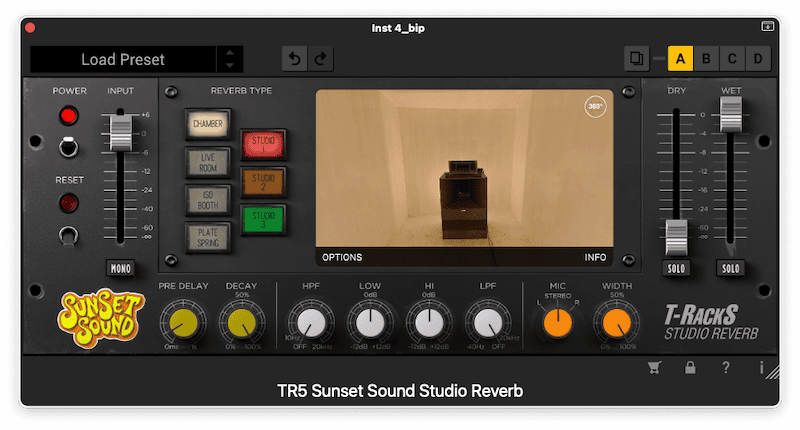Image resolution: width=800 pixels, height=430 pixels.
Task: Select the red STUDIO 1 button
Action: (x=263, y=144)
